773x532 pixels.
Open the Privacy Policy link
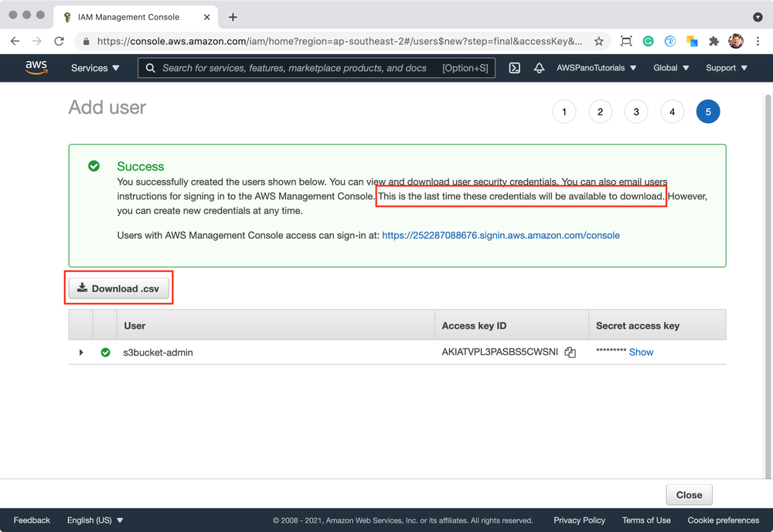[x=579, y=520]
